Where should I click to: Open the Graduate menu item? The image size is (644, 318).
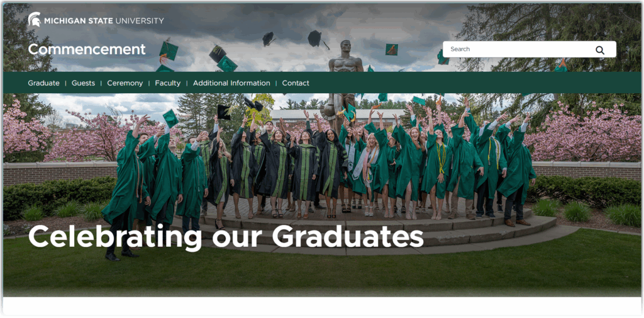(x=43, y=83)
